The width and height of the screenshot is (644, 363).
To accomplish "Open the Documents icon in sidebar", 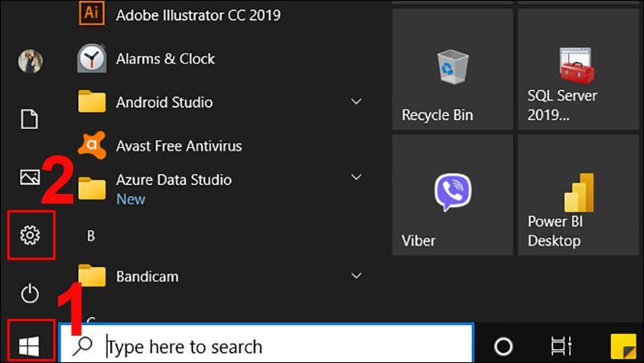I will coord(30,119).
